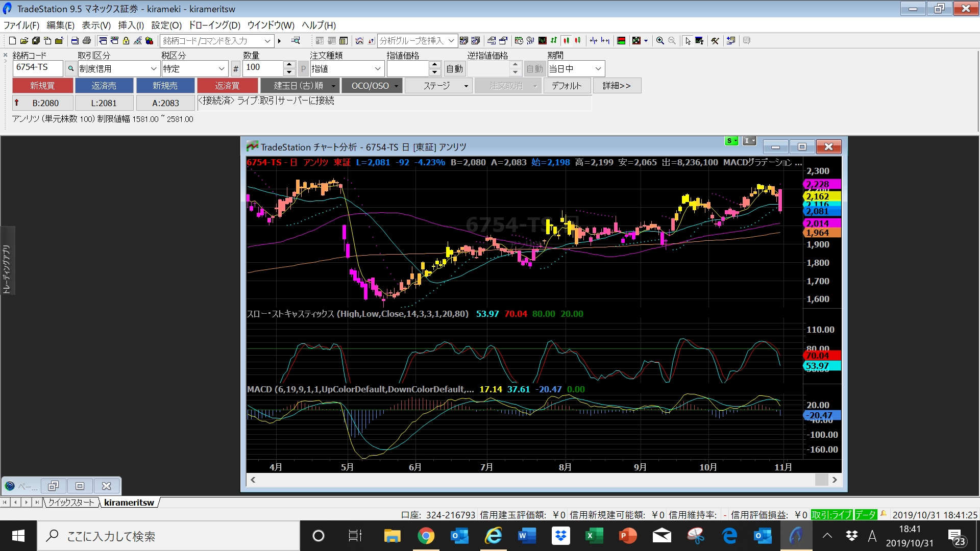Click the zoom in magnifier icon
The width and height of the screenshot is (980, 551).
coord(660,41)
